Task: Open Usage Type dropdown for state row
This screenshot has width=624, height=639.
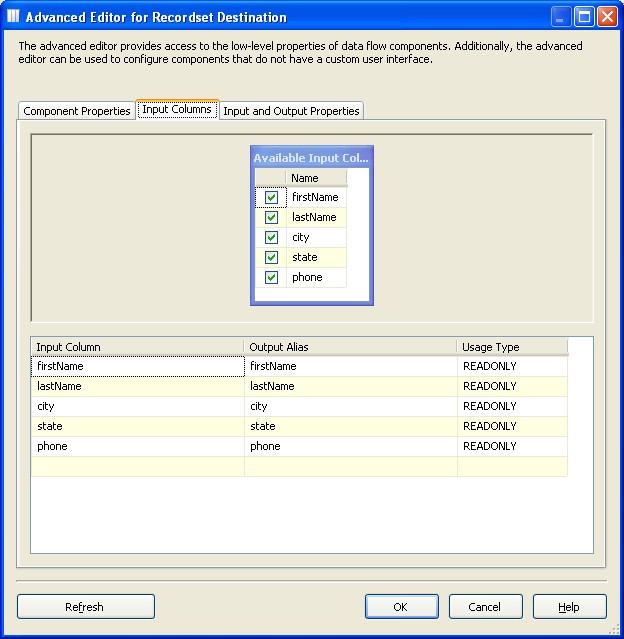Action: 512,426
